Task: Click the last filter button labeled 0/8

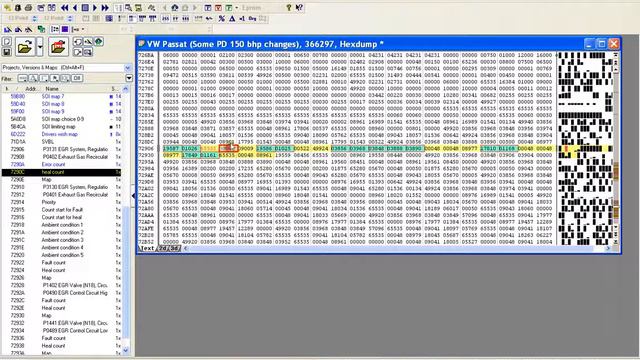Action: [77, 78]
